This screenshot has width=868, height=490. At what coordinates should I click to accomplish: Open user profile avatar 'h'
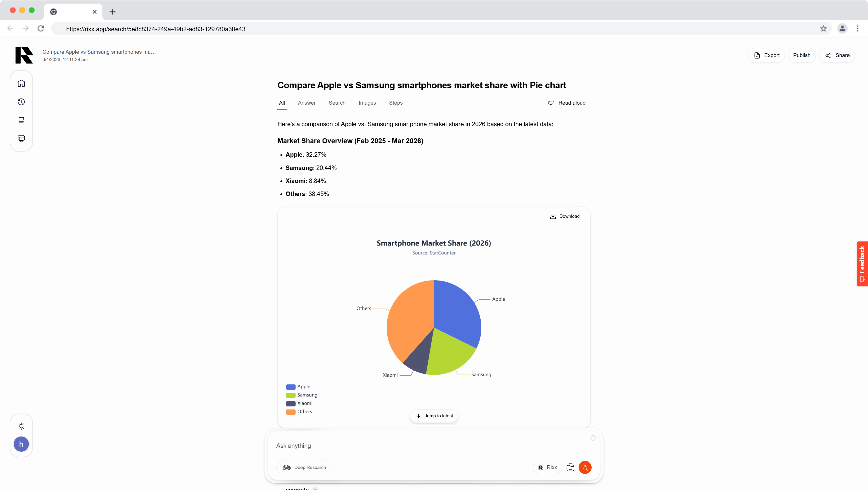21,444
